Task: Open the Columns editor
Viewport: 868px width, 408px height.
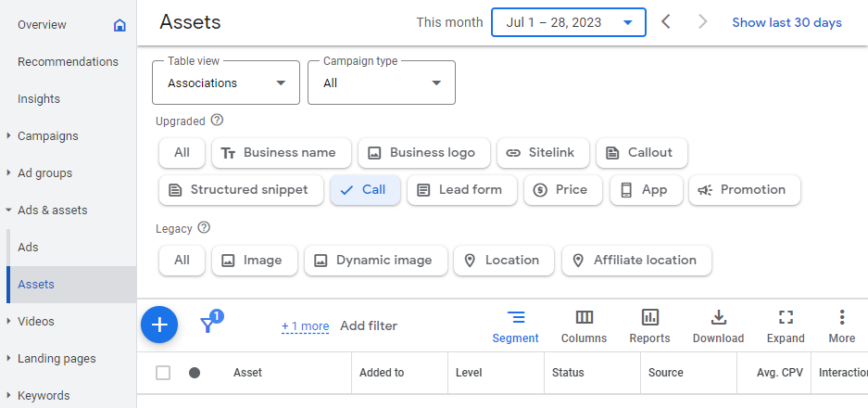Action: tap(584, 325)
